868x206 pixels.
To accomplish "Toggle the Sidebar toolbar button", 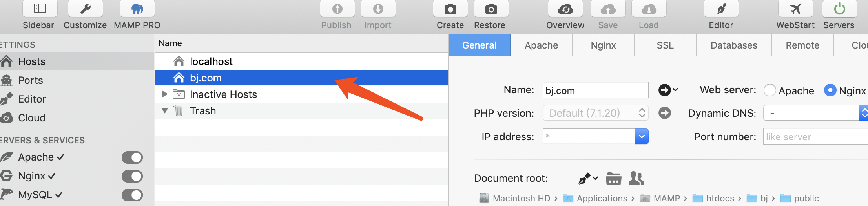I will point(40,8).
